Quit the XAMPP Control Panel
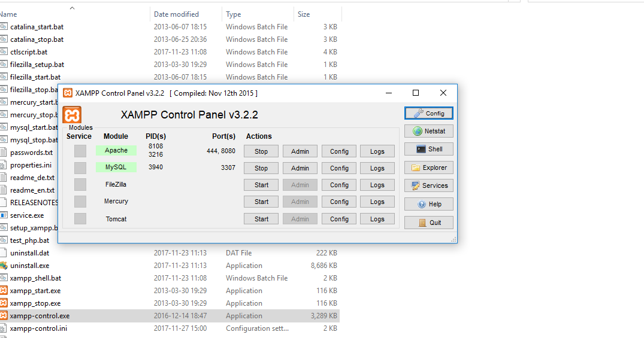This screenshot has height=338, width=644. pos(429,223)
